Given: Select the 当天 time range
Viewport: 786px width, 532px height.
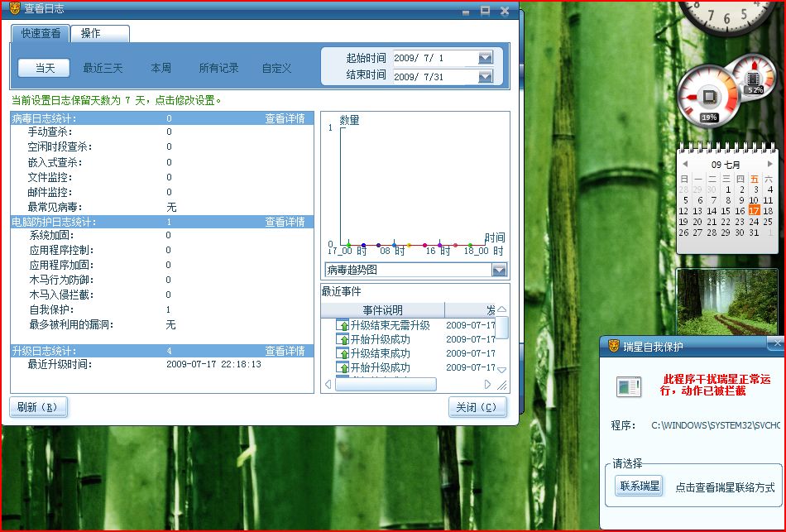Looking at the screenshot, I should click(x=44, y=68).
